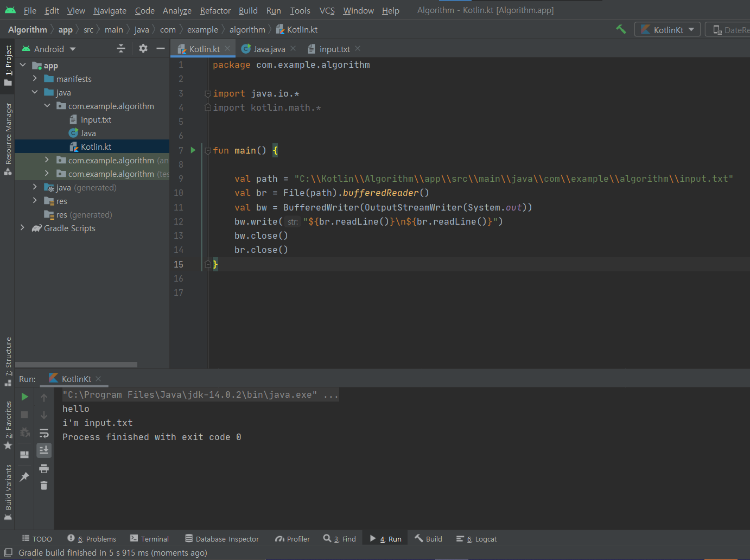Click Collapse All icon in Project panel

pos(121,49)
